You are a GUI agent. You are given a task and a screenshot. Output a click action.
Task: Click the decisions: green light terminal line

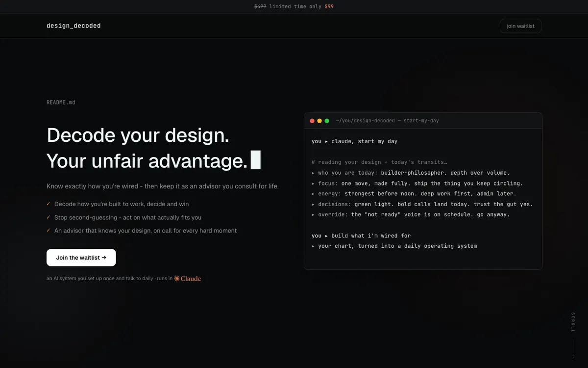(x=422, y=204)
